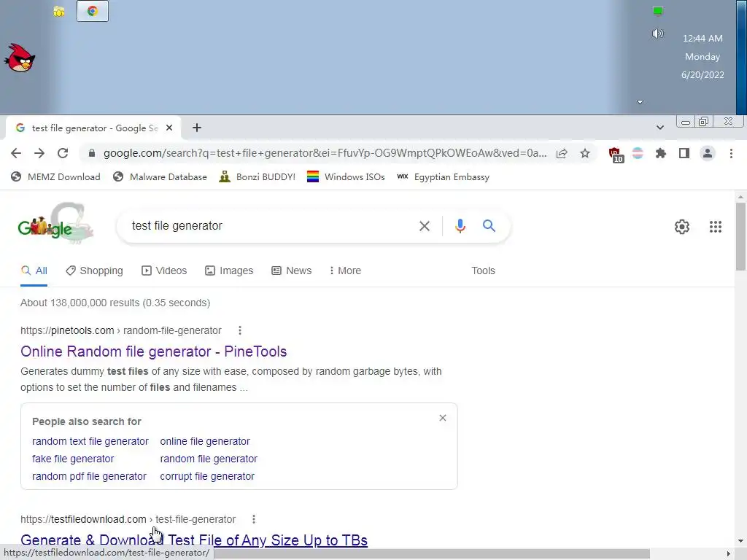
Task: Close the People also search for box
Action: click(x=443, y=418)
